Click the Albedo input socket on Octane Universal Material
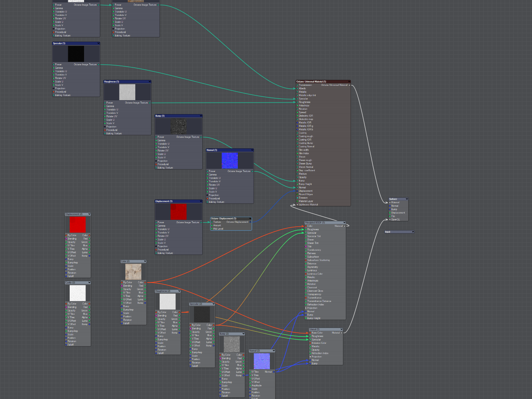 [297, 88]
